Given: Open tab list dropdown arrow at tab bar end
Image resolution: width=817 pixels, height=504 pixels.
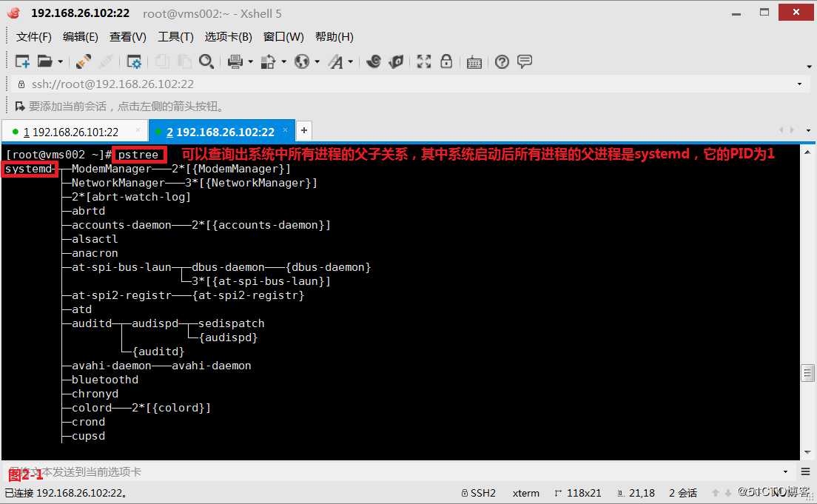Looking at the screenshot, I should pos(808,130).
